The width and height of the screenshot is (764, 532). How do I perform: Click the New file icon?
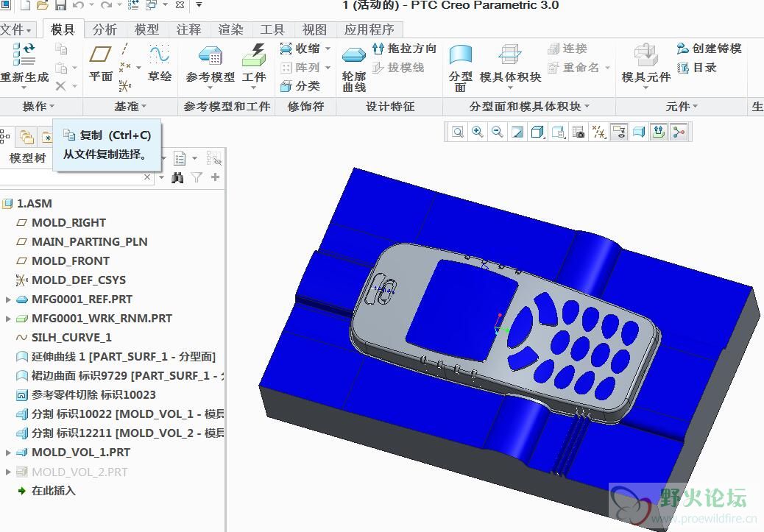coord(24,5)
